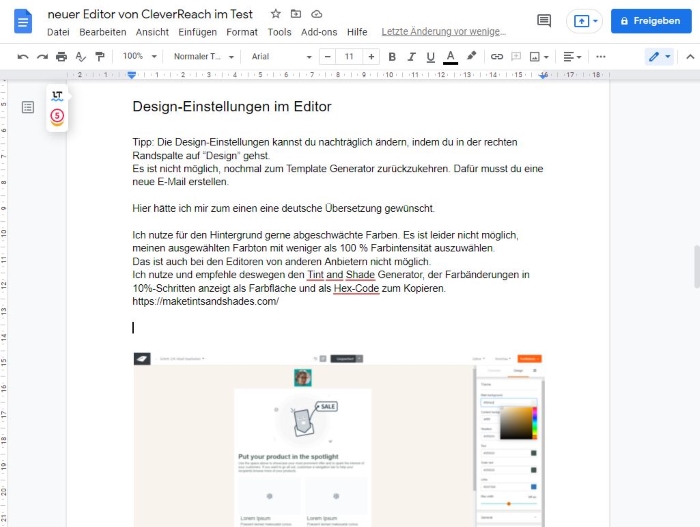Click the document title to rename

click(150, 14)
